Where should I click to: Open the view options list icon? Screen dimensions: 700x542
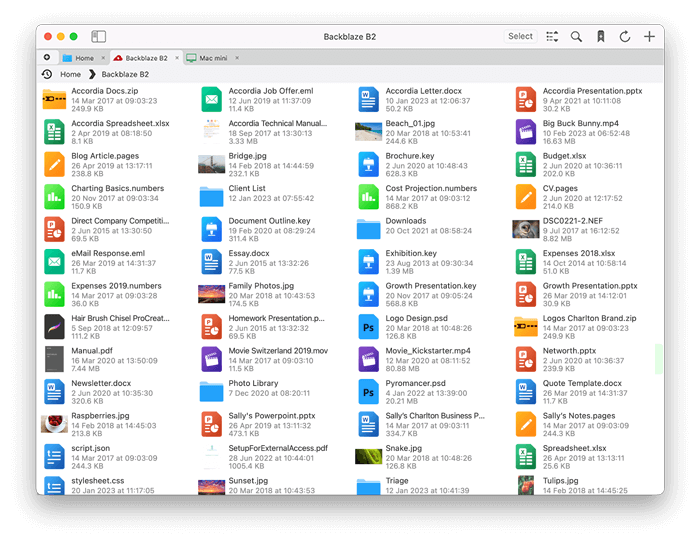552,37
